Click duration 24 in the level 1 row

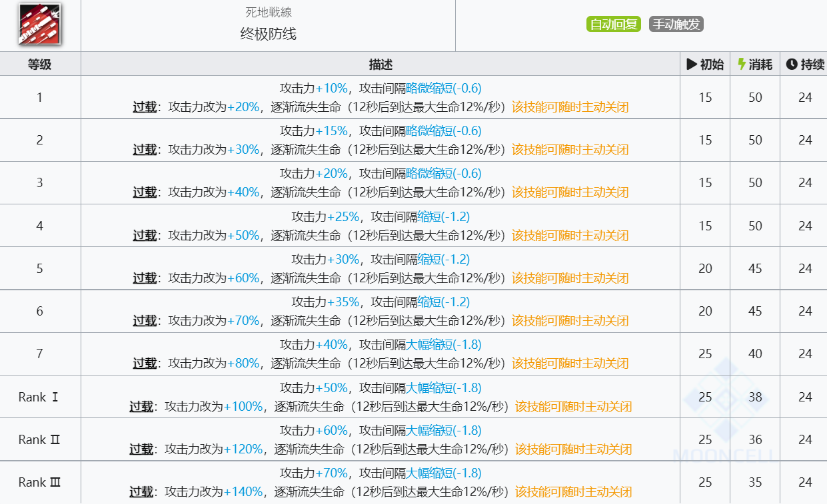(805, 97)
